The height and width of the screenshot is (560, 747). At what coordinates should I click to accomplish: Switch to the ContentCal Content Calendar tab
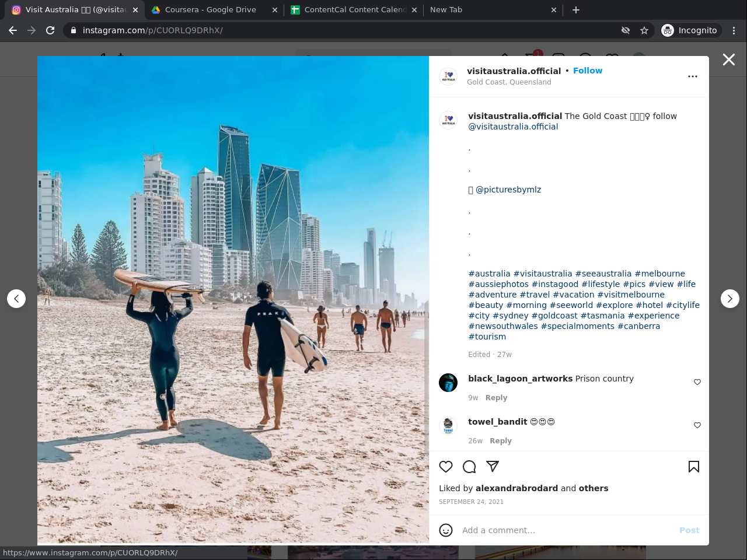(x=354, y=10)
